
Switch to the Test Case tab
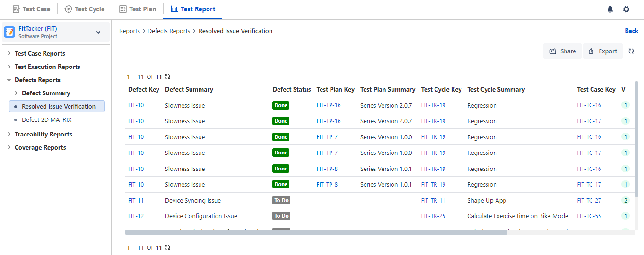tap(31, 9)
